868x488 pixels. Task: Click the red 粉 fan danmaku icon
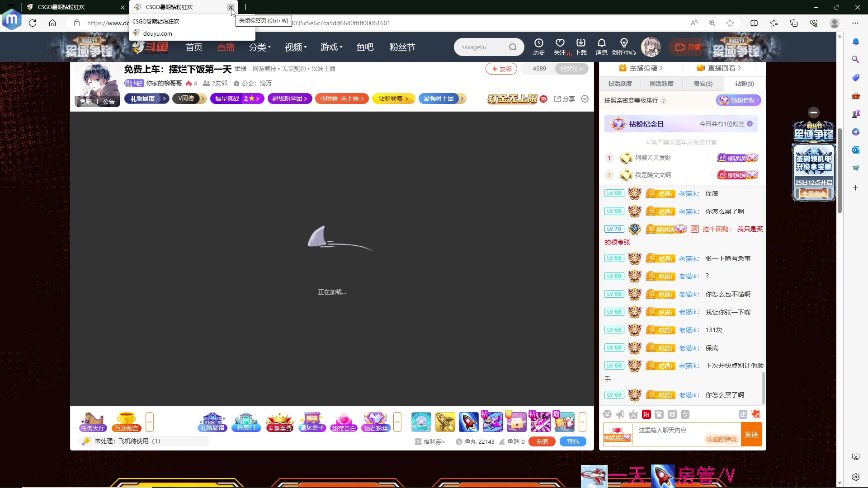[646, 414]
